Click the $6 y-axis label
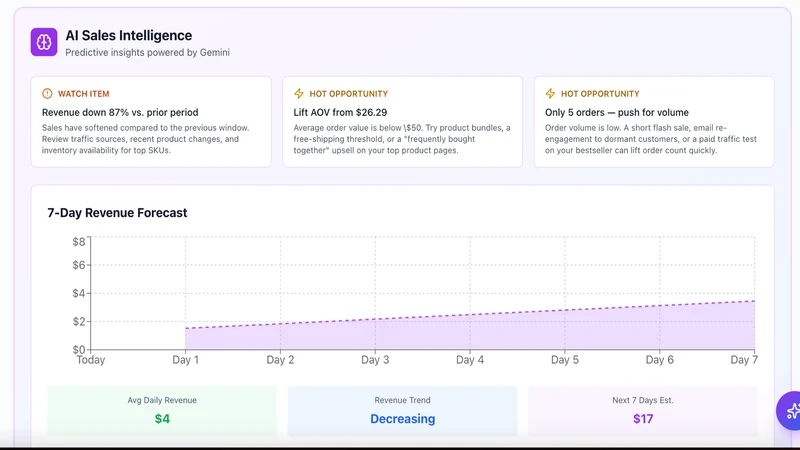This screenshot has width=800, height=450. (79, 265)
